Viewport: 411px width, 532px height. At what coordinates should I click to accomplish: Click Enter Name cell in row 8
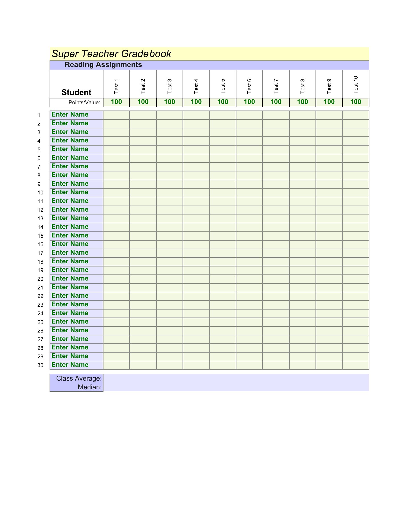pos(76,175)
